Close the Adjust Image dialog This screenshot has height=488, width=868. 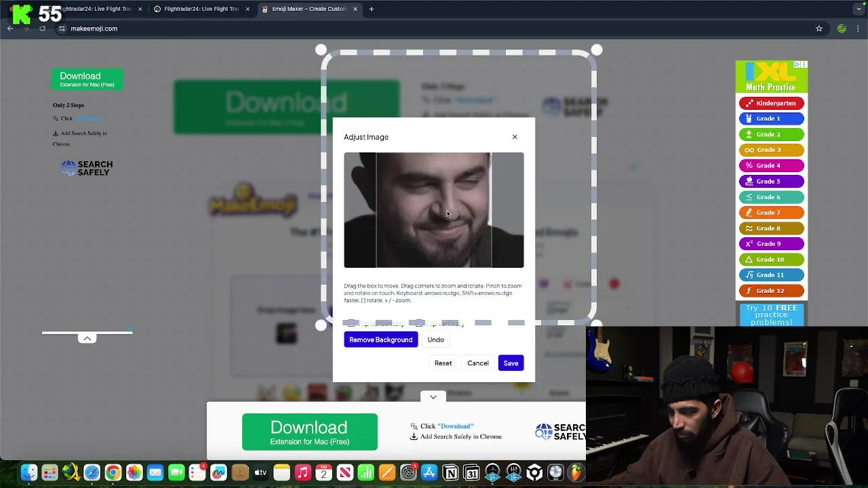pyautogui.click(x=515, y=137)
